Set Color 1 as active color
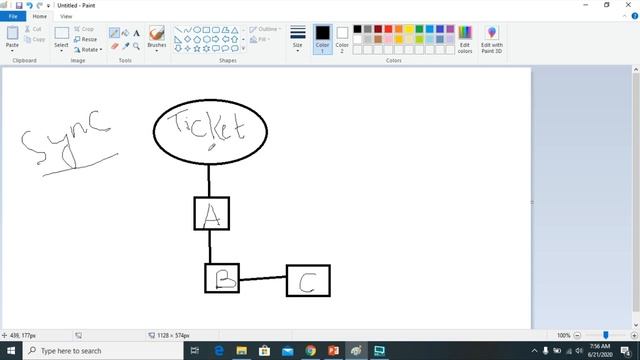The width and height of the screenshot is (640, 360). (322, 39)
